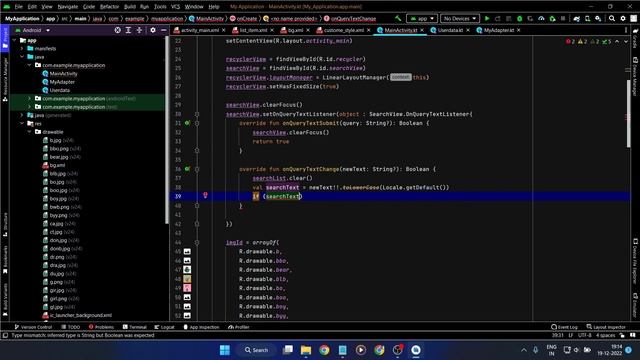This screenshot has width=640, height=360.
Task: Open the Build menu
Action: (x=130, y=7)
